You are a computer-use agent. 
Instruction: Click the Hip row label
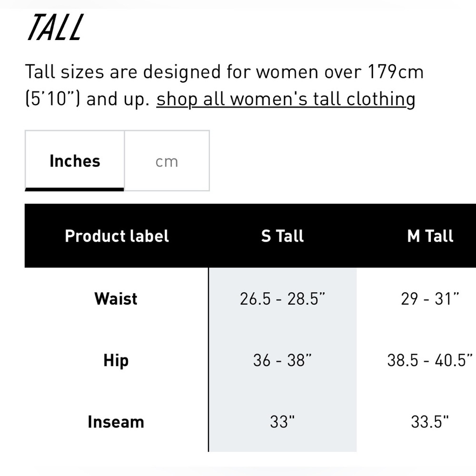coord(116,360)
